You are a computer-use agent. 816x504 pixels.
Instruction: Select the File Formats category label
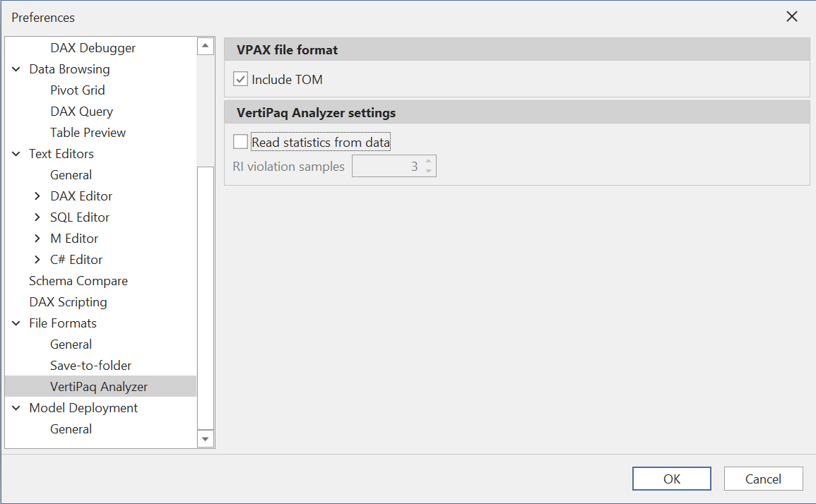(63, 323)
